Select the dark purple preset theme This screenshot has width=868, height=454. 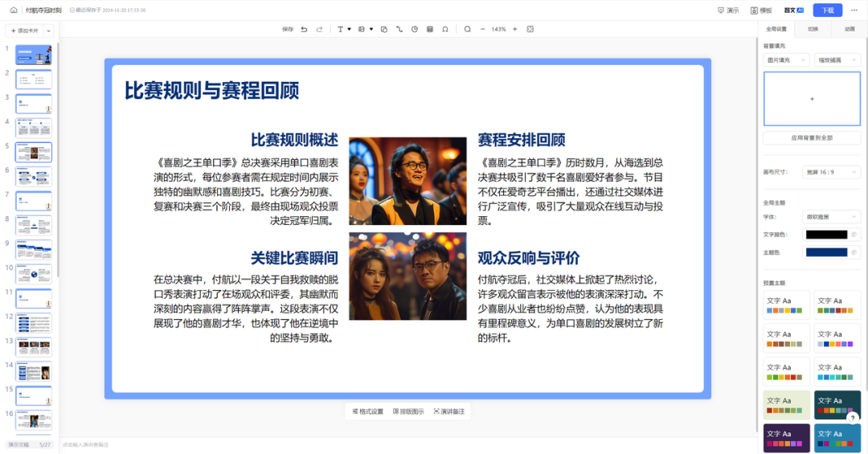point(786,439)
